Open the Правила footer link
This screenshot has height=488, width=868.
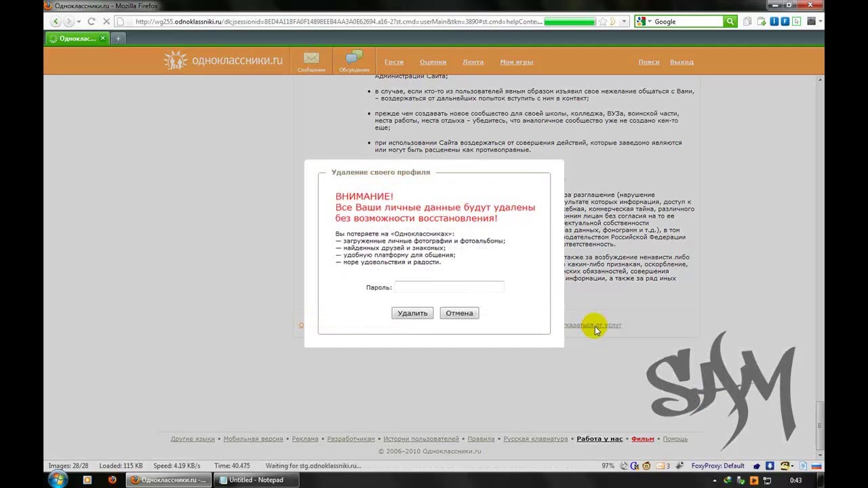(481, 439)
